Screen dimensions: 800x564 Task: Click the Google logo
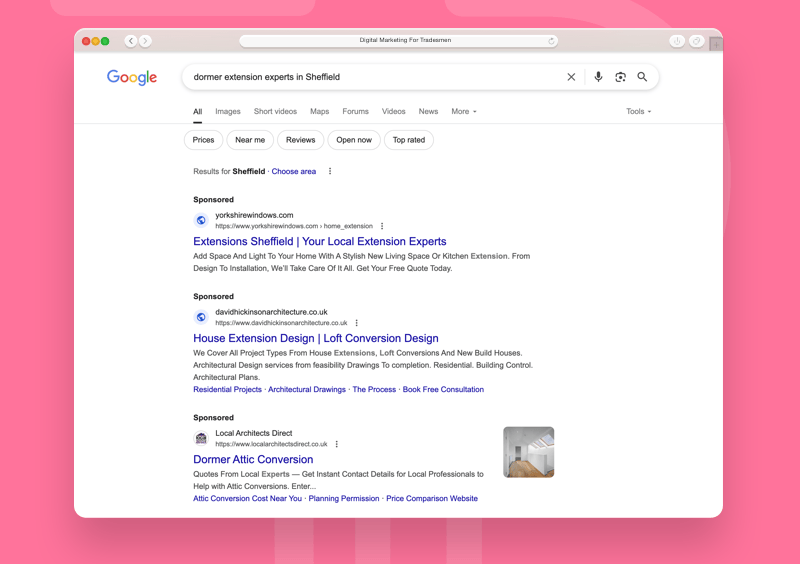click(132, 78)
